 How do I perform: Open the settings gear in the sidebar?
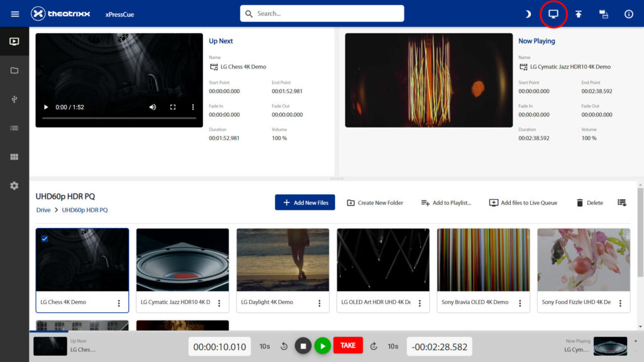14,185
